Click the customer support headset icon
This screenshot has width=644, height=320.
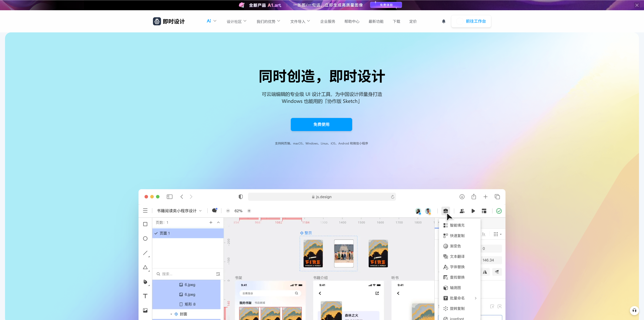(634, 310)
